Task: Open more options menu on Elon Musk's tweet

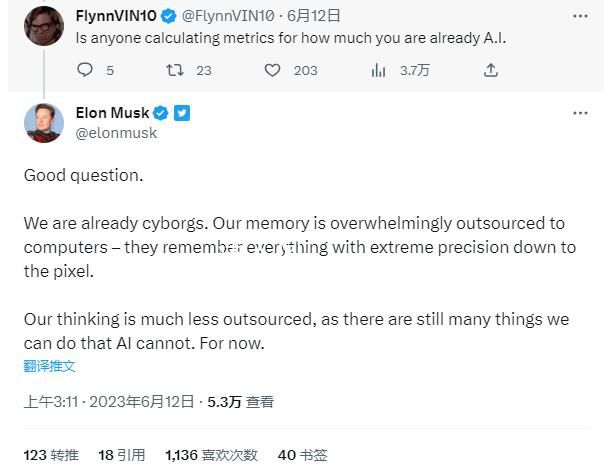Action: pos(580,113)
